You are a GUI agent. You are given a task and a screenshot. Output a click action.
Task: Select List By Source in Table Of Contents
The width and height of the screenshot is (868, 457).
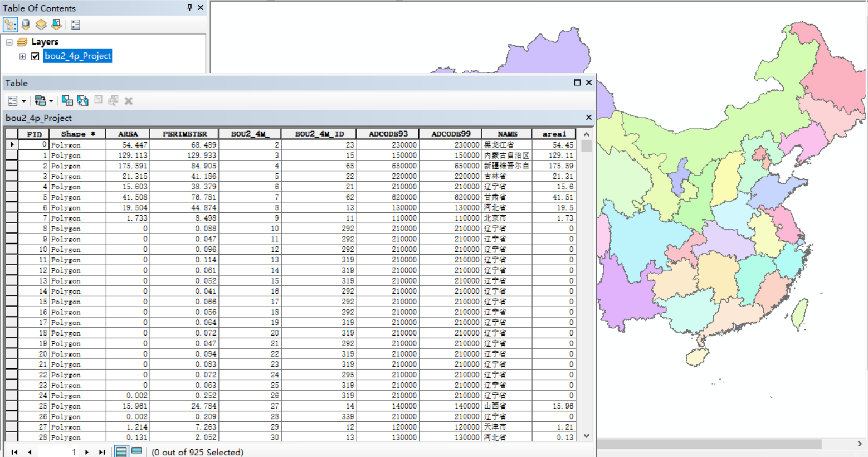(25, 24)
